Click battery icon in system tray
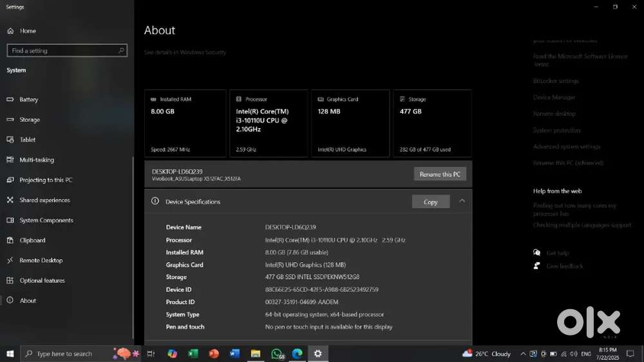644x362 pixels. 553,354
